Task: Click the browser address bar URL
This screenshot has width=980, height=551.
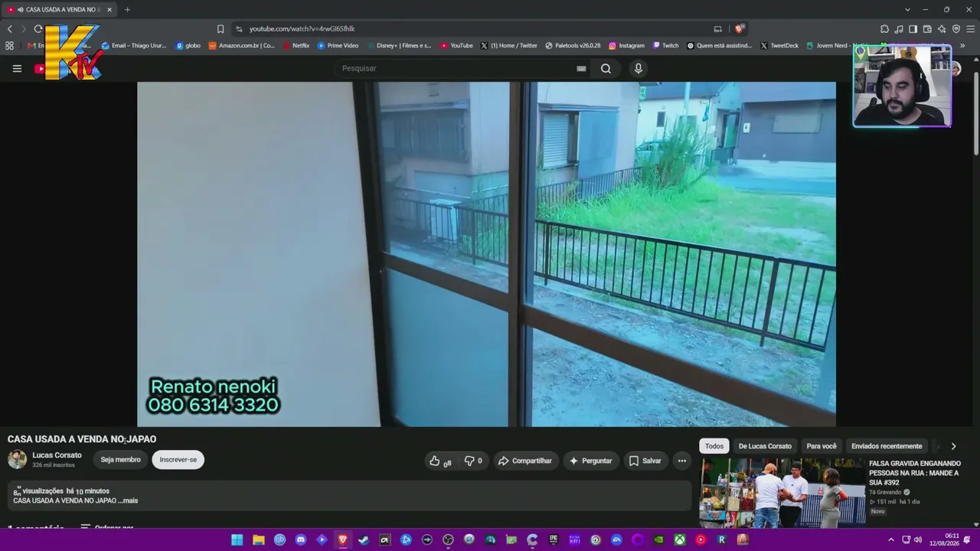Action: point(302,29)
